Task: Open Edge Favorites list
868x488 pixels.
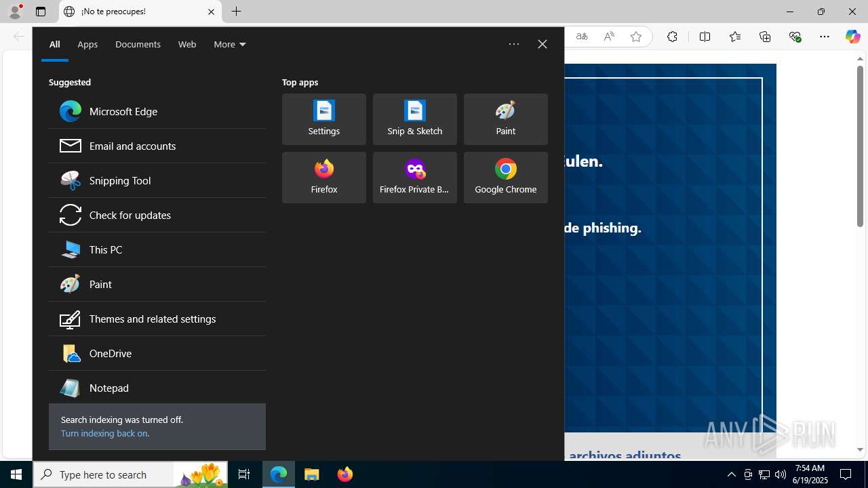Action: click(735, 37)
